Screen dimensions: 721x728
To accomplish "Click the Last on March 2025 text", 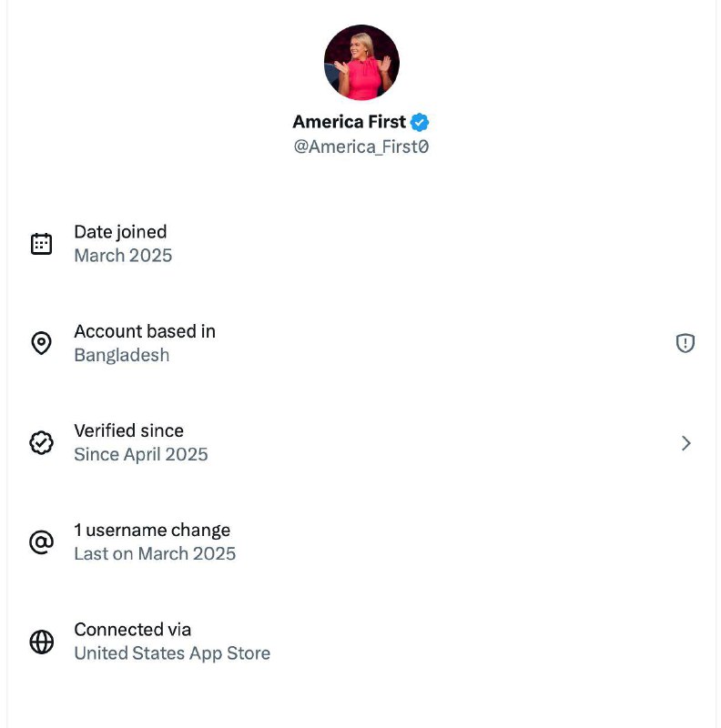I will pos(155,553).
